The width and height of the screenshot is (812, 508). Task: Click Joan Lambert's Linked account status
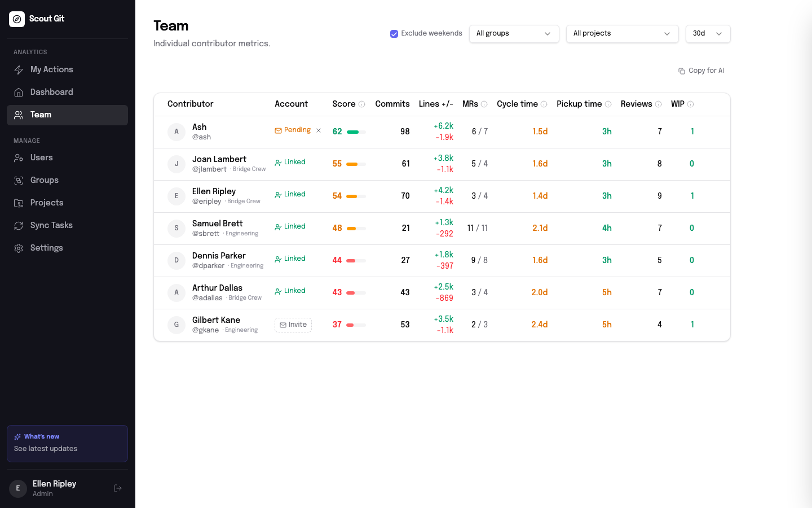coord(290,162)
